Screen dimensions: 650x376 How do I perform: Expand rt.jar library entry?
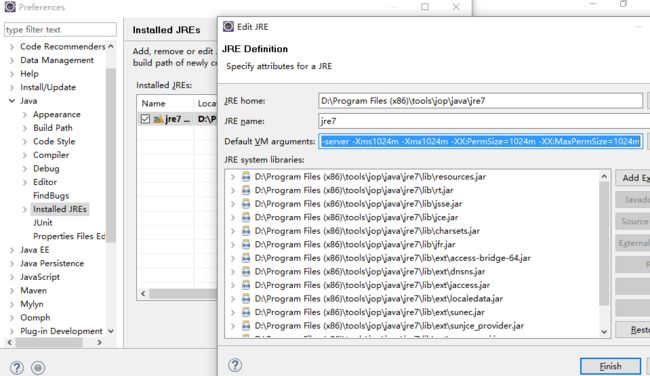pyautogui.click(x=233, y=190)
